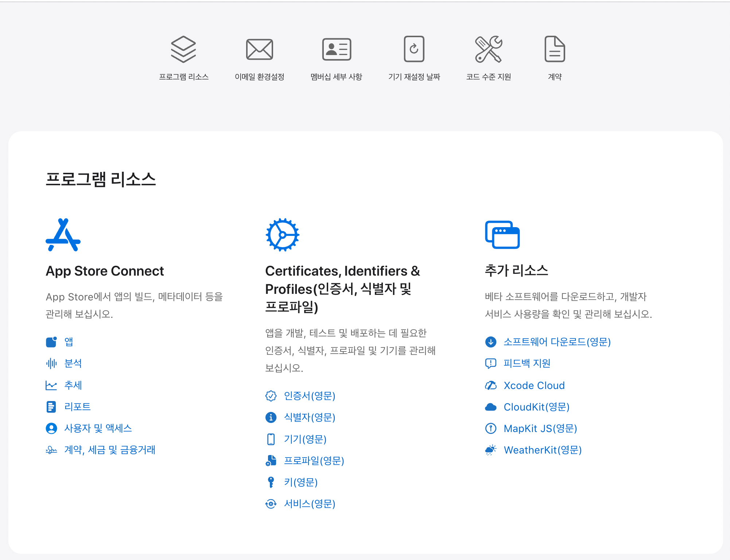Viewport: 730px width, 560px height.
Task: Open 이메일 환경설정 envelope icon
Action: [259, 49]
